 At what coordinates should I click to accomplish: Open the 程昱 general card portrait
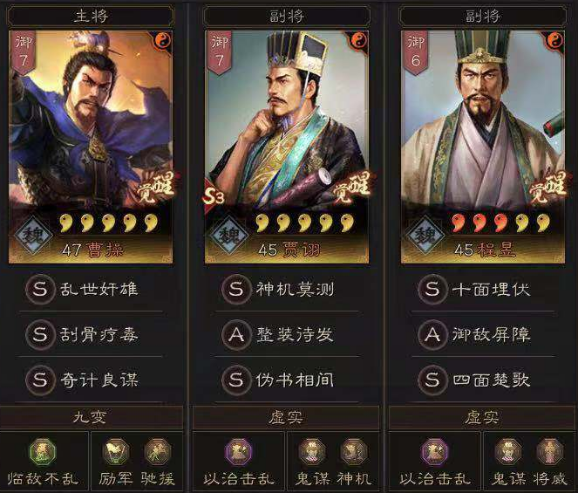tap(483, 147)
